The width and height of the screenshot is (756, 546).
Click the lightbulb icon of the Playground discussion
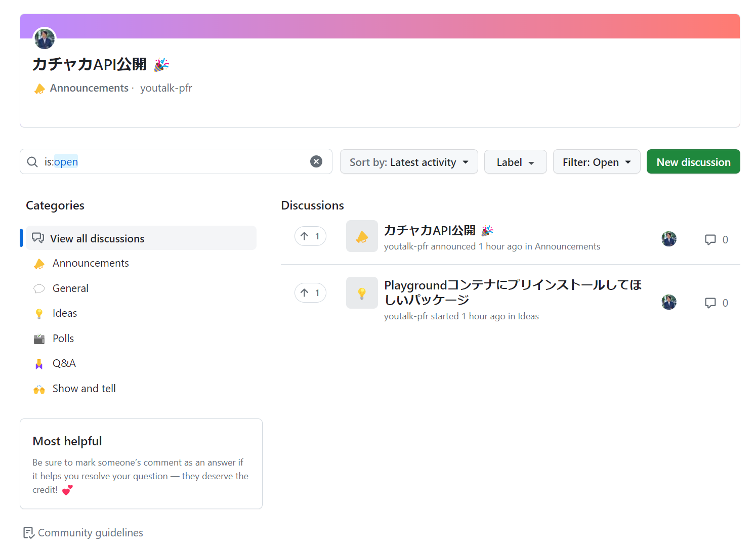coord(362,293)
